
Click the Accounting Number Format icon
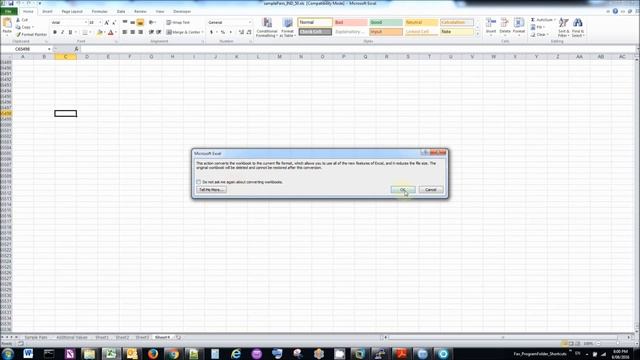coord(211,32)
